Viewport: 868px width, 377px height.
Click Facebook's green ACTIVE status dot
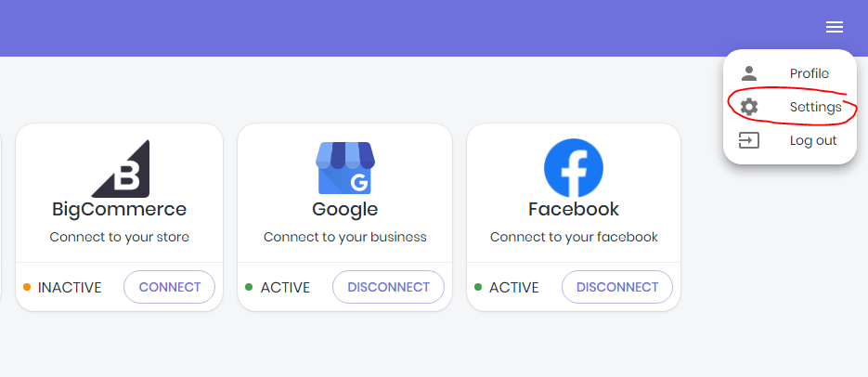pos(478,287)
